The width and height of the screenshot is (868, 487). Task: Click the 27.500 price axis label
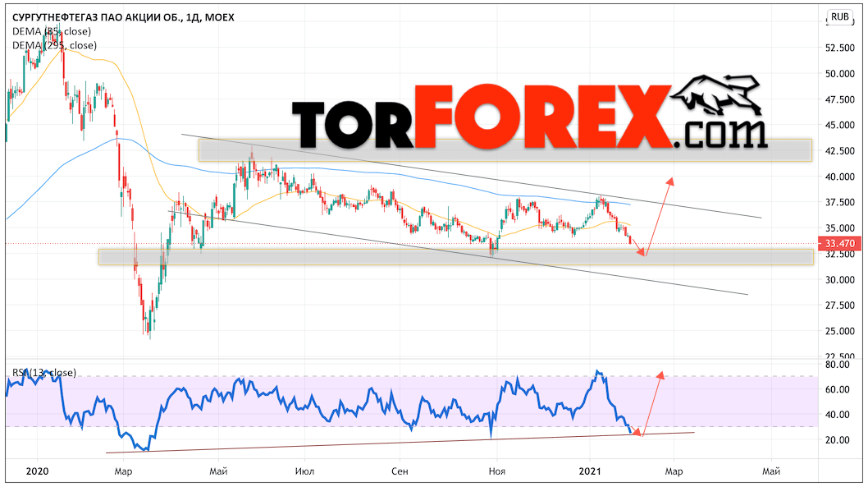pyautogui.click(x=840, y=306)
